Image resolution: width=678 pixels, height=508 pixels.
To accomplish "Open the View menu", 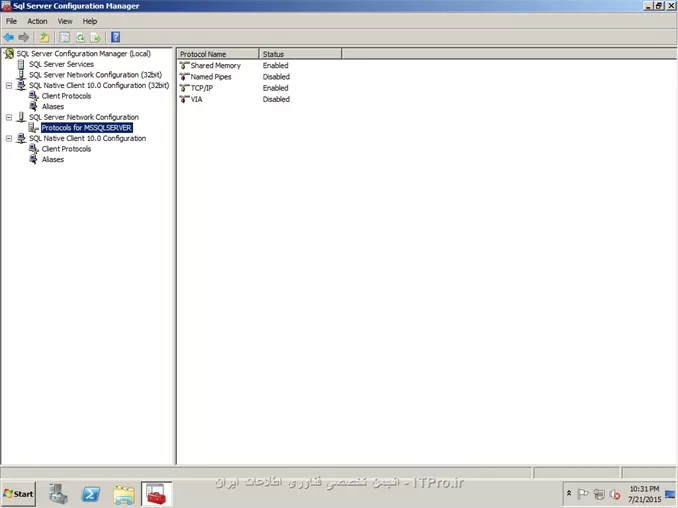I will click(x=65, y=21).
